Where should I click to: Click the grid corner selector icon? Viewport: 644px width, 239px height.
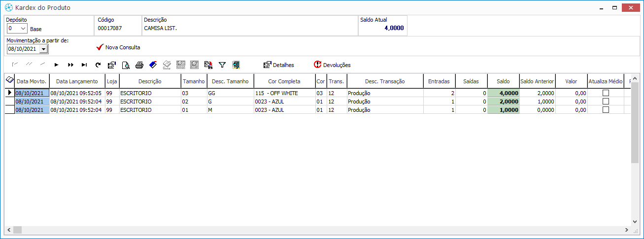point(9,79)
